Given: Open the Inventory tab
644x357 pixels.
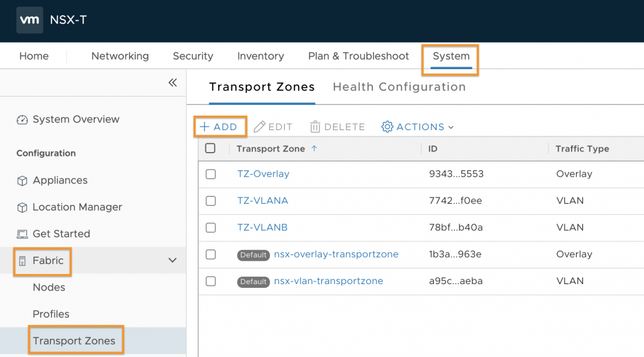Looking at the screenshot, I should [260, 56].
